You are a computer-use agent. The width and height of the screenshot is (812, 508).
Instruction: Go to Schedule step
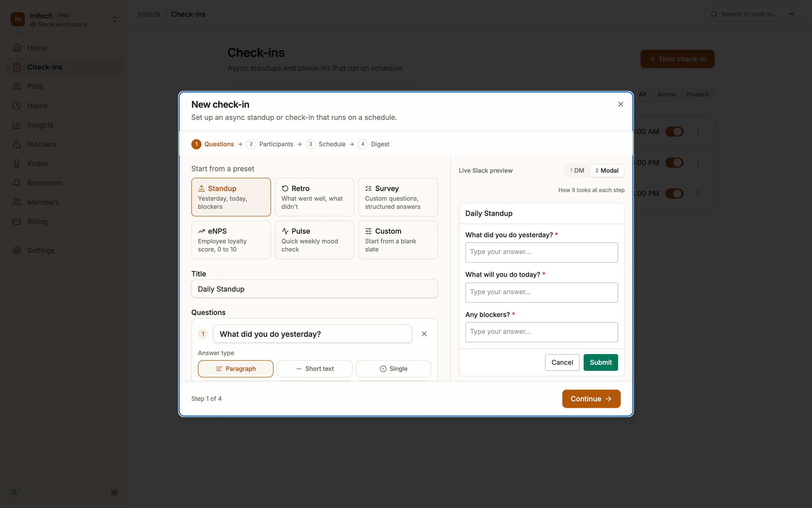326,144
